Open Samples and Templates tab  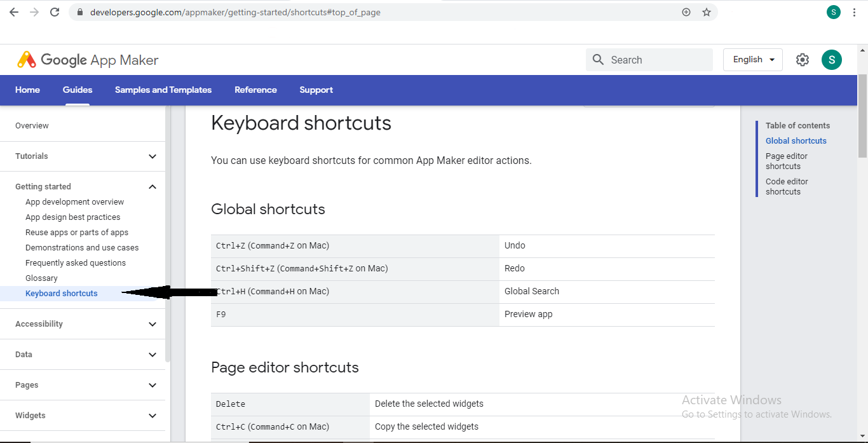[x=163, y=90]
